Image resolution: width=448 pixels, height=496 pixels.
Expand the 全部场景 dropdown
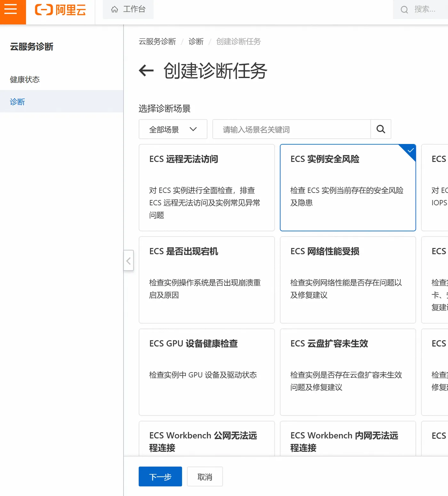pyautogui.click(x=173, y=129)
